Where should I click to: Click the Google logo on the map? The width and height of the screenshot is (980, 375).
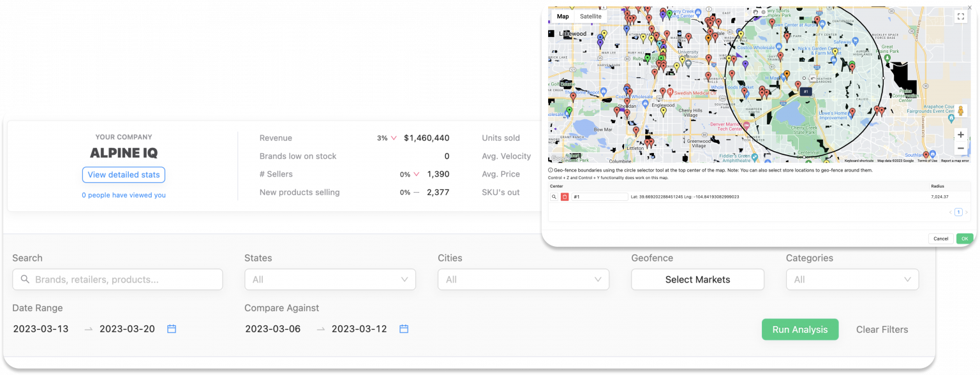point(560,158)
